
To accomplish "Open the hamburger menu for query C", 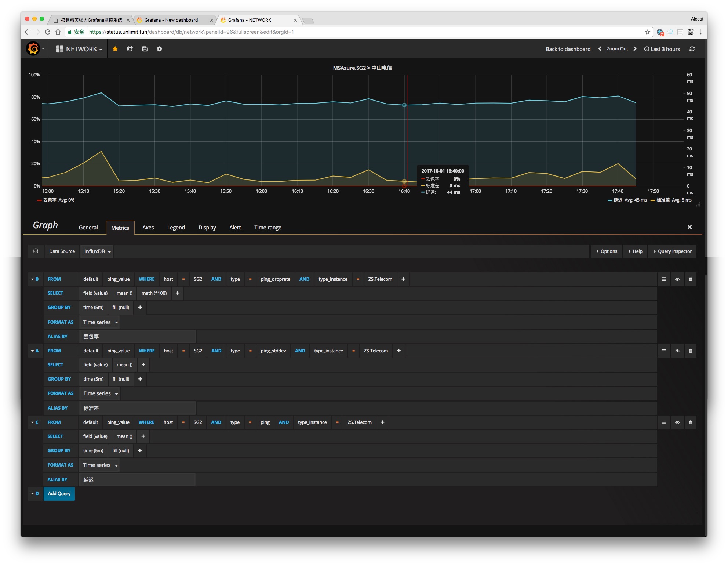I will 664,422.
